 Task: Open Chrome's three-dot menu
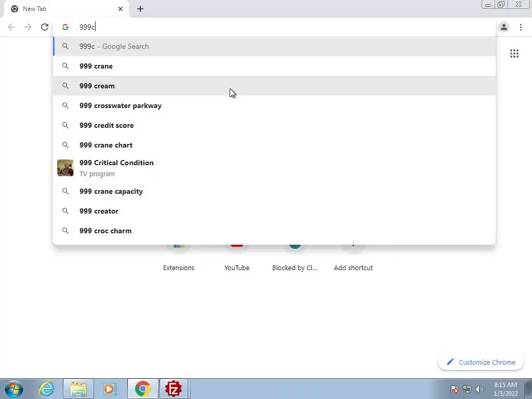click(x=521, y=27)
